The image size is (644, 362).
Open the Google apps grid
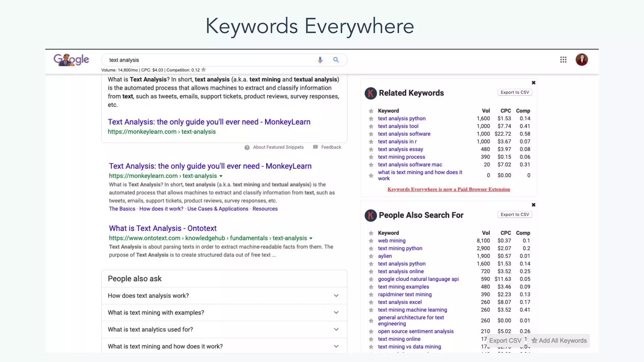pos(563,60)
